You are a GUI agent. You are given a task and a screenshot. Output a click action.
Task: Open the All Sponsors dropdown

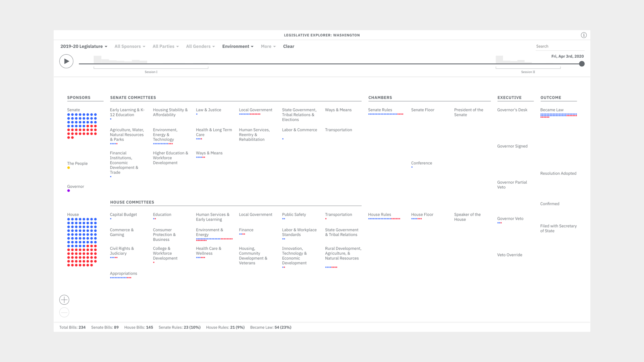130,46
